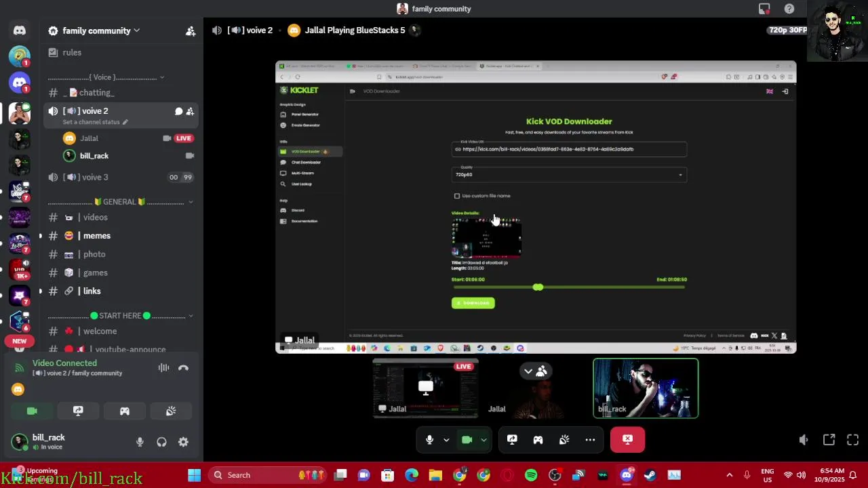The image size is (868, 488).
Task: Open Spotify from the taskbar
Action: click(x=531, y=475)
